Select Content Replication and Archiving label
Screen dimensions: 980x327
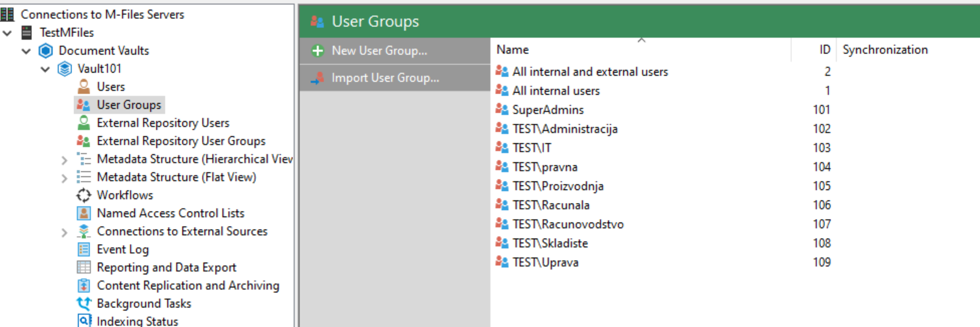click(188, 285)
